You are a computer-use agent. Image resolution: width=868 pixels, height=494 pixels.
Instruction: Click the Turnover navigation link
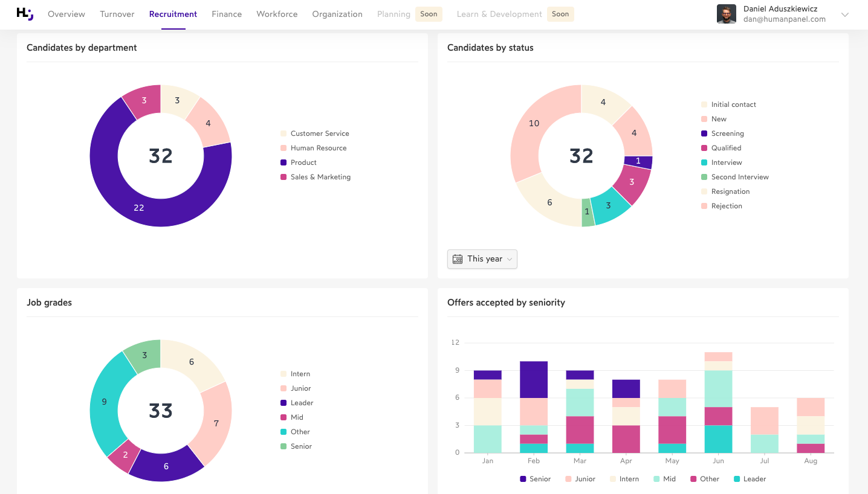117,14
